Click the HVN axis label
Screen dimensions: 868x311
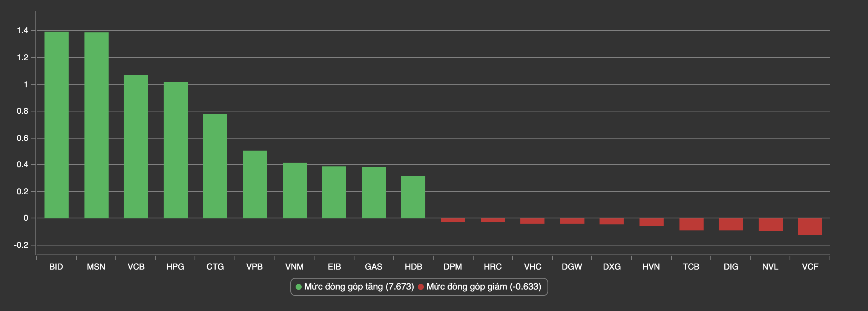coord(651,267)
